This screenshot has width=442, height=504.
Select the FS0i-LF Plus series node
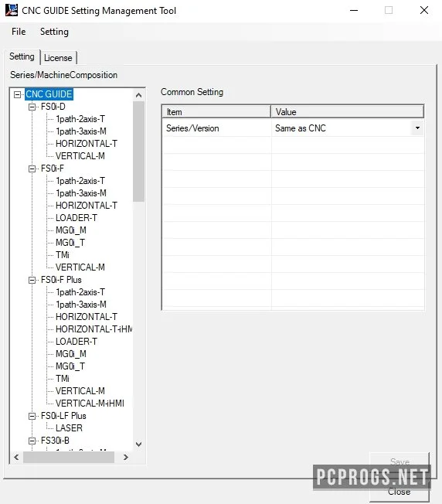click(63, 416)
